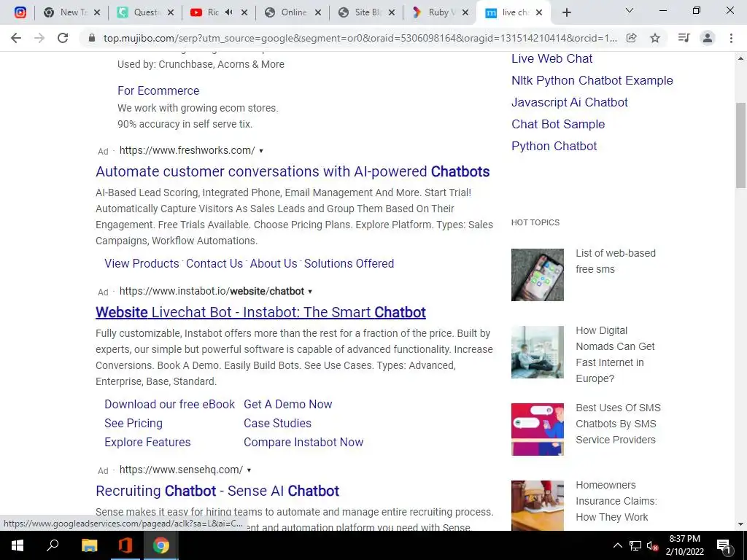Click Compare Instabot Now link
The height and width of the screenshot is (560, 747).
303,442
